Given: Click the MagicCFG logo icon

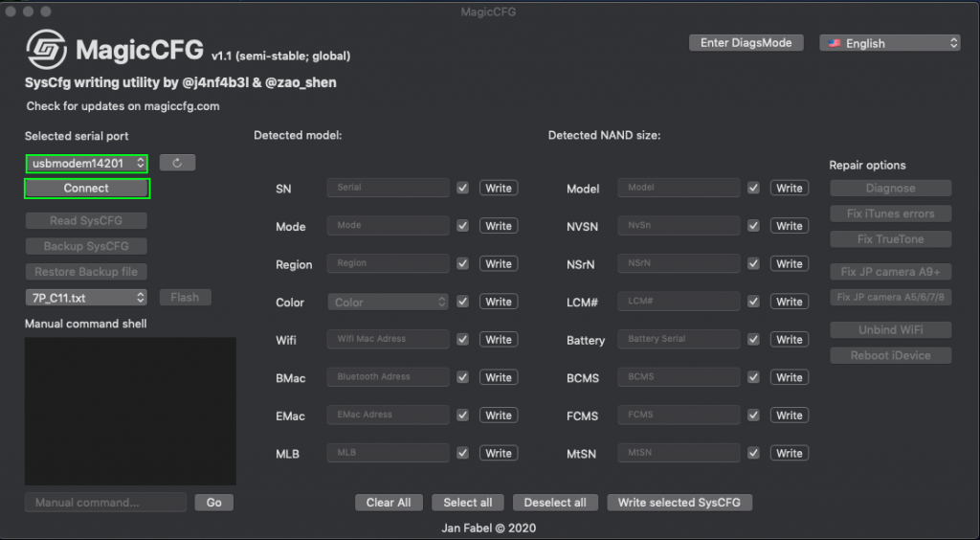Looking at the screenshot, I should point(47,50).
